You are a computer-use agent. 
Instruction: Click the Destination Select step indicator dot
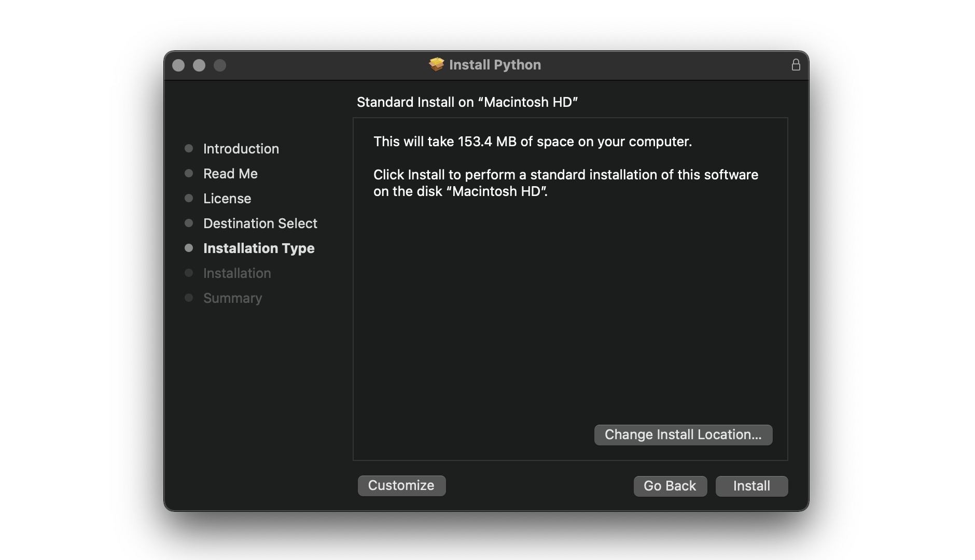tap(189, 223)
